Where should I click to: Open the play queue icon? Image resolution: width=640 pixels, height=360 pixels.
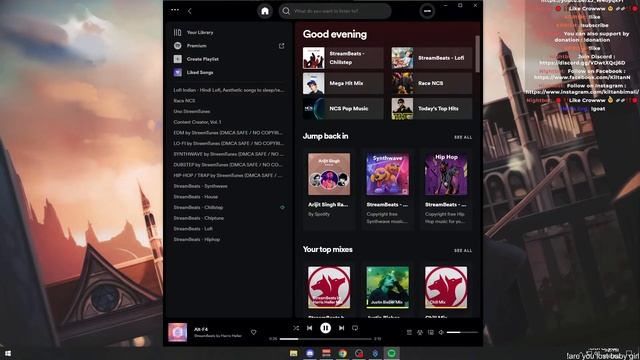[409, 332]
